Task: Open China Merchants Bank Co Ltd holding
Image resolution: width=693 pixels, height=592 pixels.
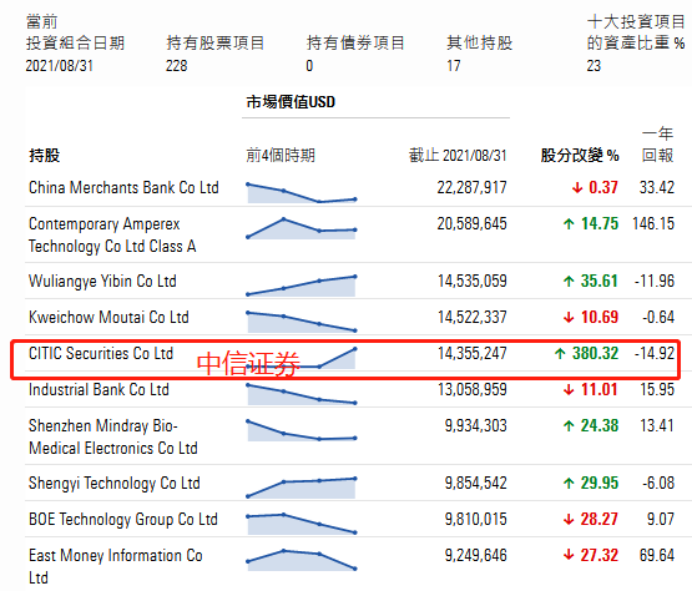Action: (x=124, y=188)
